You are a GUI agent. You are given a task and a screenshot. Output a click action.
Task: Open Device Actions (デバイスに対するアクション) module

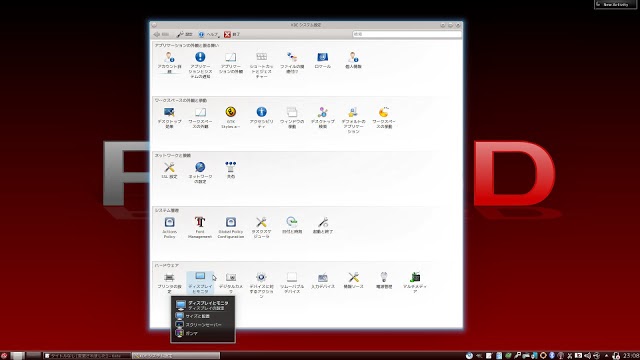pyautogui.click(x=262, y=285)
